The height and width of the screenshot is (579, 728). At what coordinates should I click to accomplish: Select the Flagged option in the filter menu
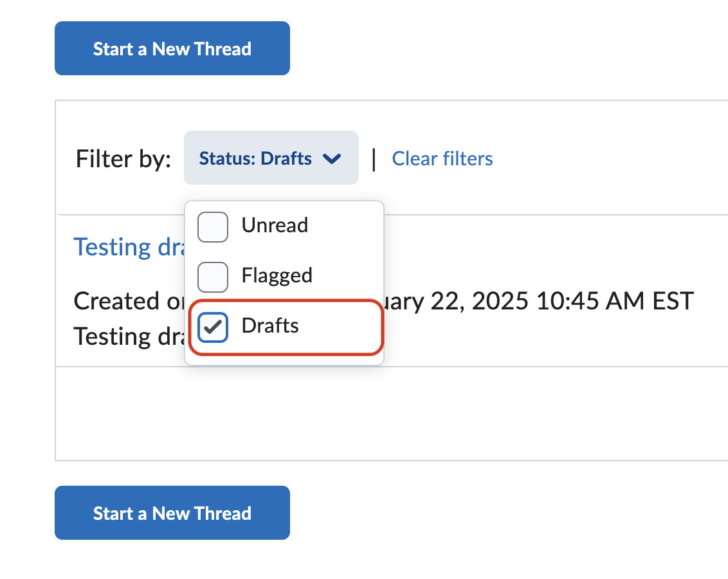pyautogui.click(x=277, y=276)
